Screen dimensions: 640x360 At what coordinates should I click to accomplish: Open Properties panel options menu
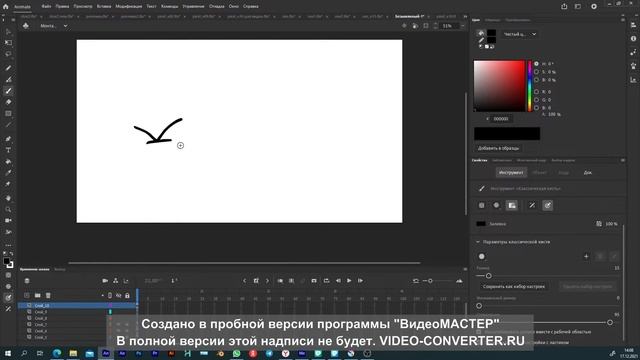click(623, 160)
